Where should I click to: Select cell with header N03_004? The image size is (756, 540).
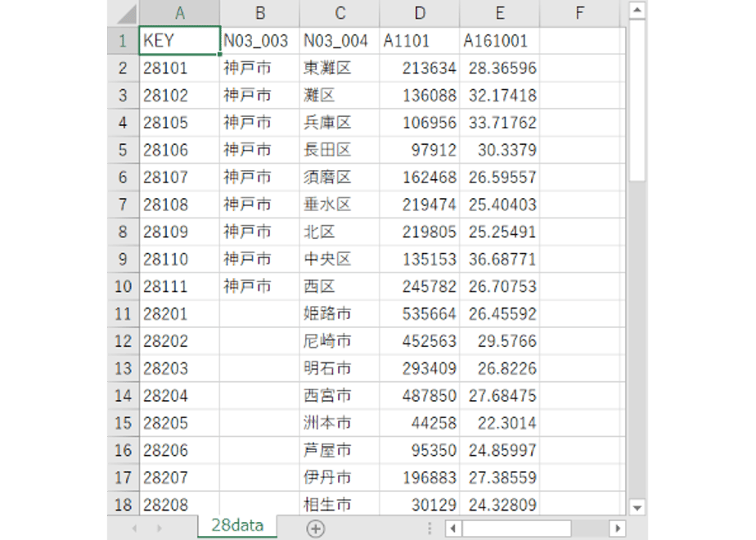pos(340,41)
